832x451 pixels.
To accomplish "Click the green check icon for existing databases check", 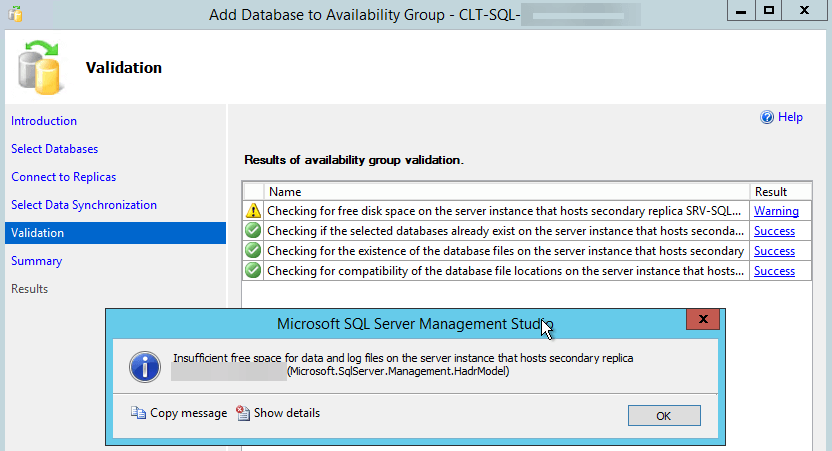I will (x=254, y=231).
